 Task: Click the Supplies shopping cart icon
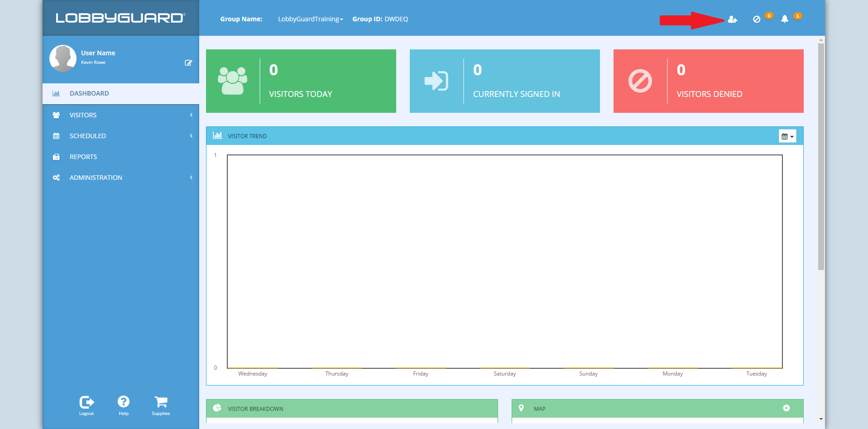click(161, 402)
